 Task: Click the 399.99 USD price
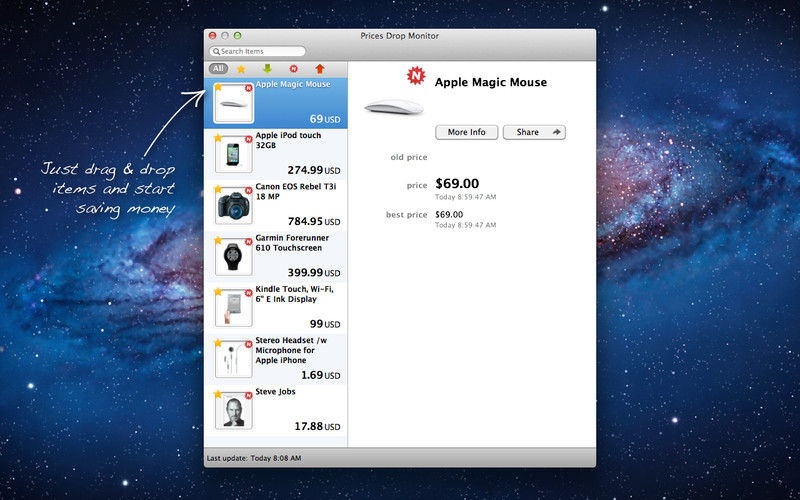[x=313, y=272]
